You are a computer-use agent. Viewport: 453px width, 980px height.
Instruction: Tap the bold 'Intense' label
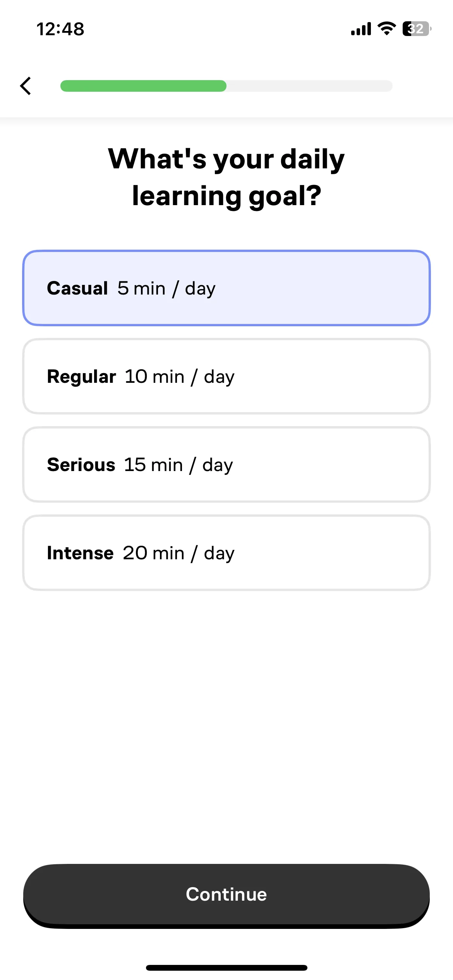[80, 553]
